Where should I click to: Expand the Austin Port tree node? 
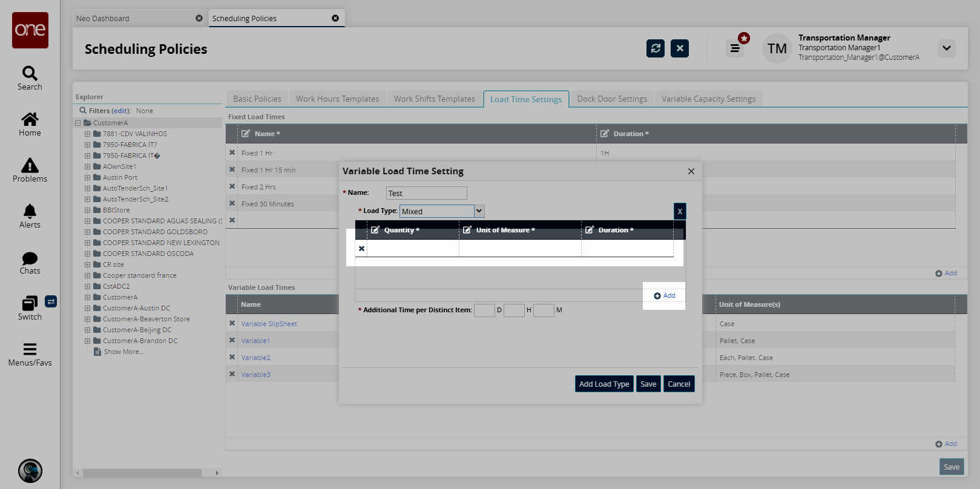click(x=87, y=177)
